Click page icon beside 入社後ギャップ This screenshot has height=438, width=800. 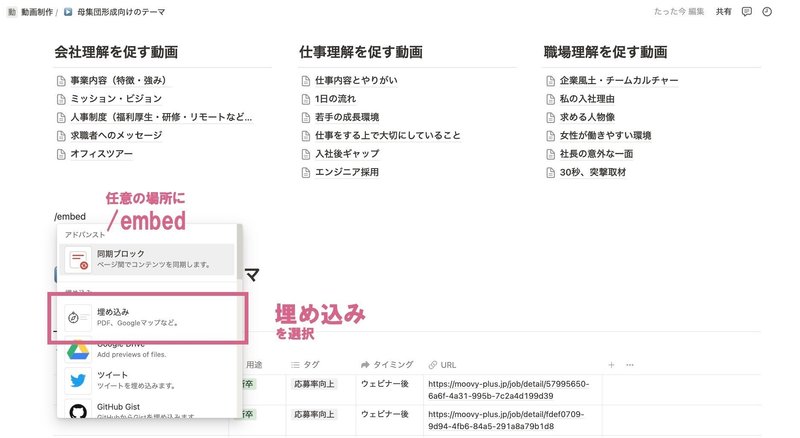[x=306, y=154]
